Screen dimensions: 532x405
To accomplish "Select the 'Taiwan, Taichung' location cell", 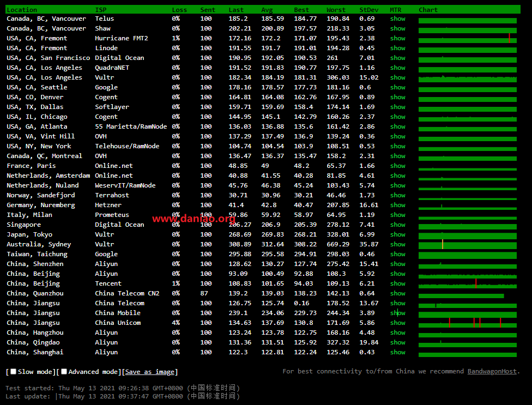I will 37,255.
